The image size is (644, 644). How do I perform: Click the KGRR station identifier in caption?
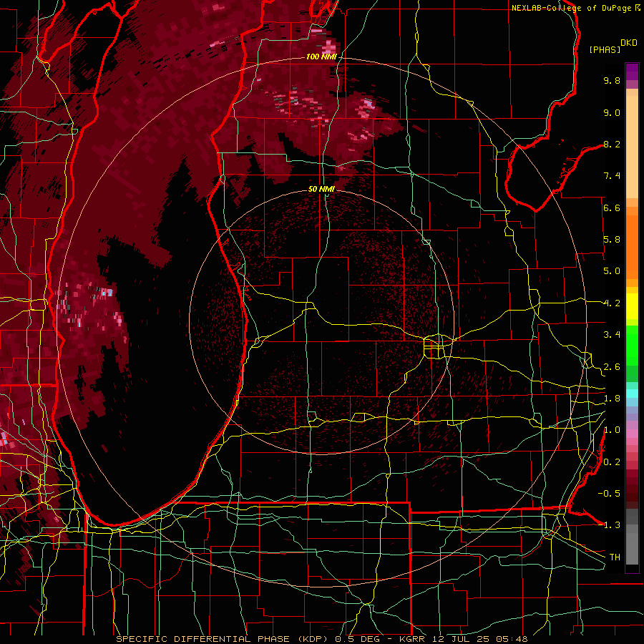[x=414, y=639]
